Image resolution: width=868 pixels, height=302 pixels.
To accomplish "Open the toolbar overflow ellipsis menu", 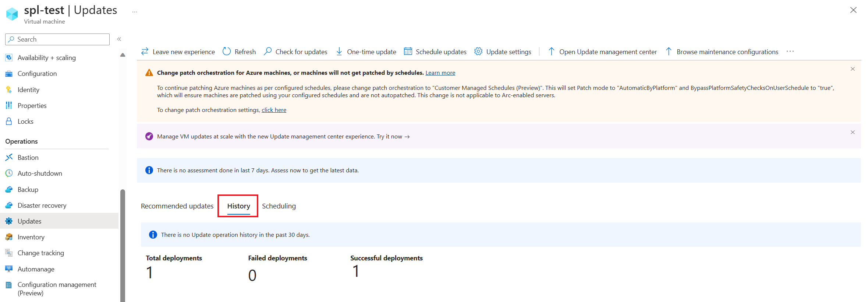I will click(790, 52).
